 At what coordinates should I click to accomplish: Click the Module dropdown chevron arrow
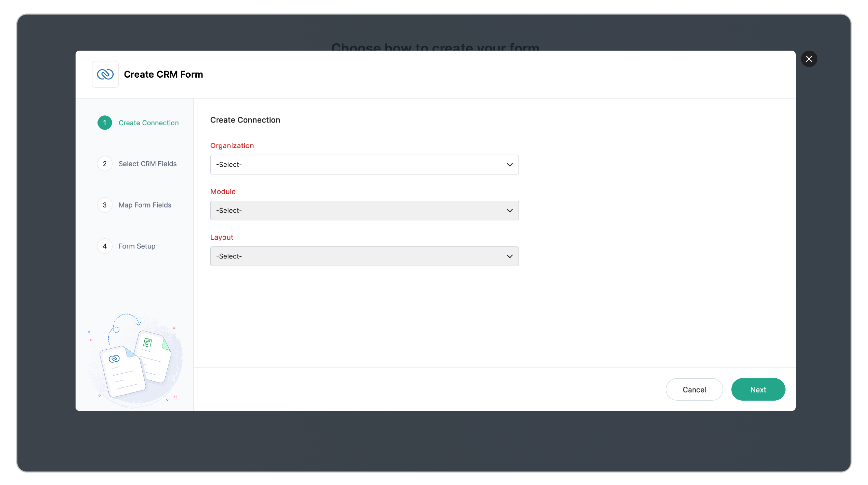509,211
